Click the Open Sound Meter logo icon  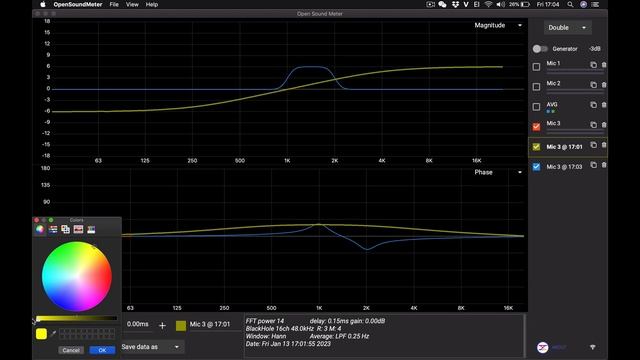[542, 347]
